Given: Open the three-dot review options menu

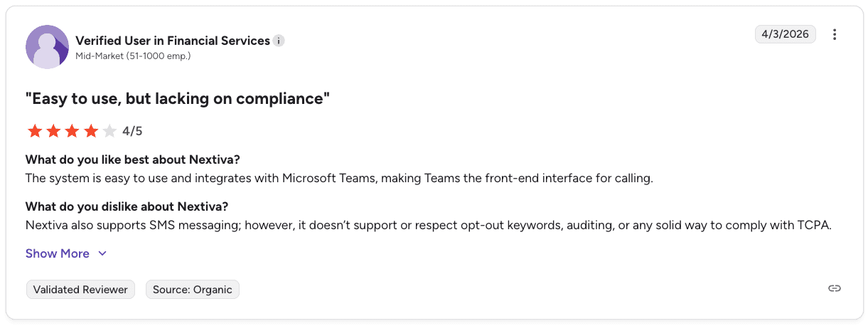Looking at the screenshot, I should tap(835, 34).
